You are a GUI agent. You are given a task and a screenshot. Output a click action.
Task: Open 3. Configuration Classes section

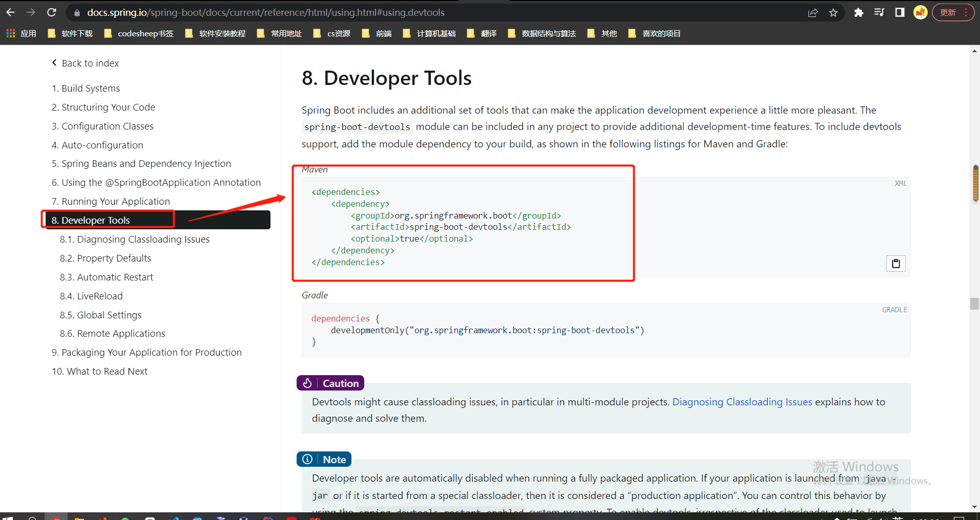(x=102, y=126)
